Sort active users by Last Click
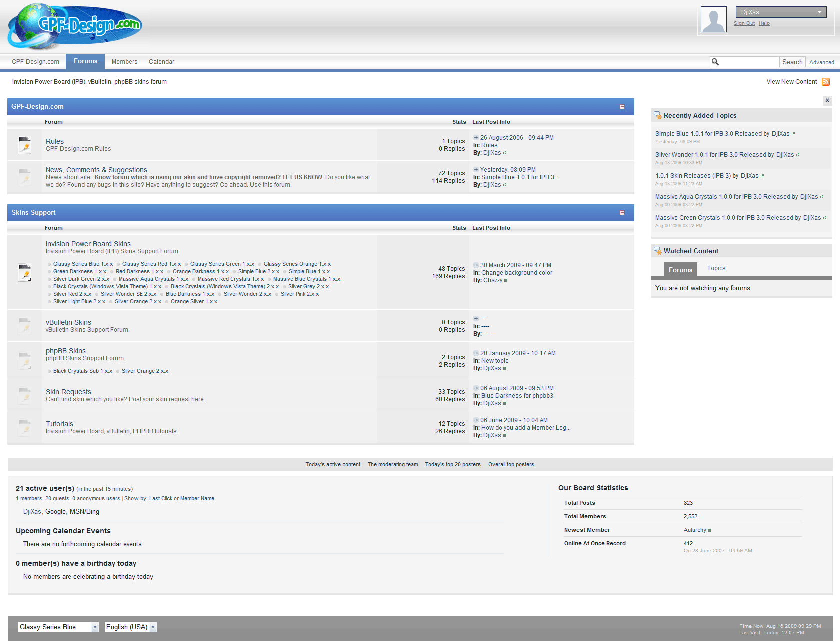The image size is (840, 642). pyautogui.click(x=161, y=499)
